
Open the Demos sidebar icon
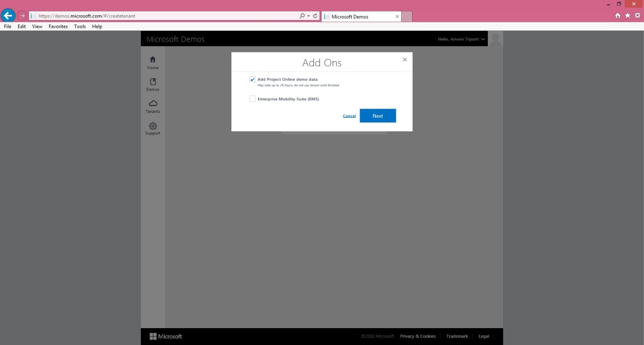click(x=153, y=82)
